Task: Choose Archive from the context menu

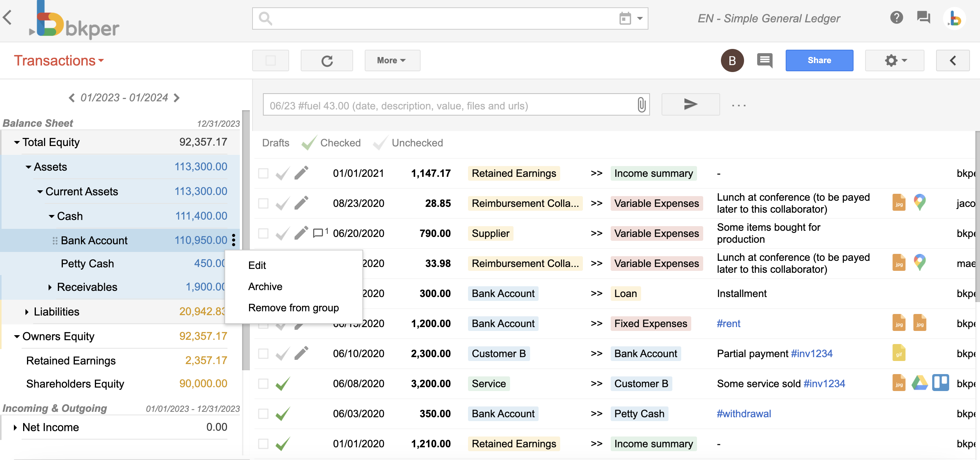Action: [x=265, y=286]
